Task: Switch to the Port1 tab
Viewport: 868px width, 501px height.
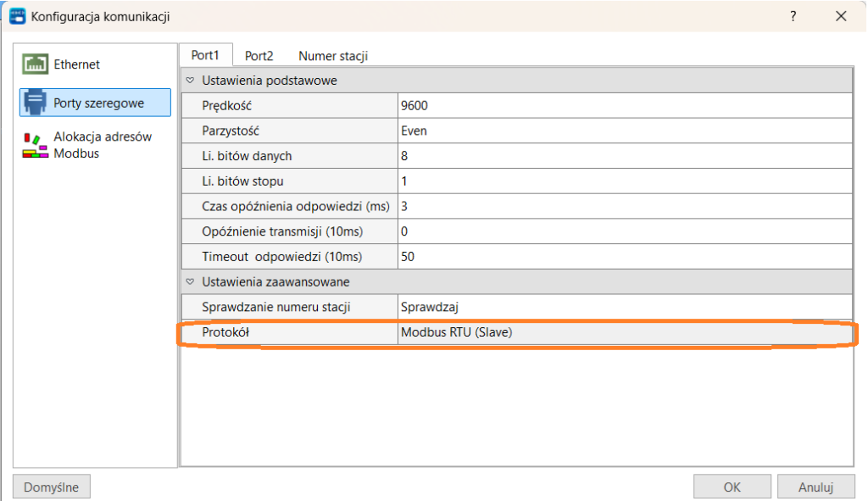Action: click(205, 55)
